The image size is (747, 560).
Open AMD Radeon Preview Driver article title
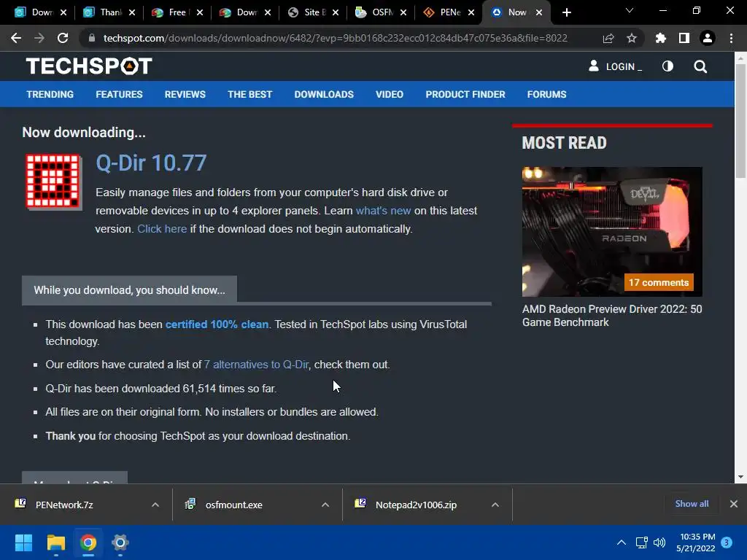(x=612, y=316)
